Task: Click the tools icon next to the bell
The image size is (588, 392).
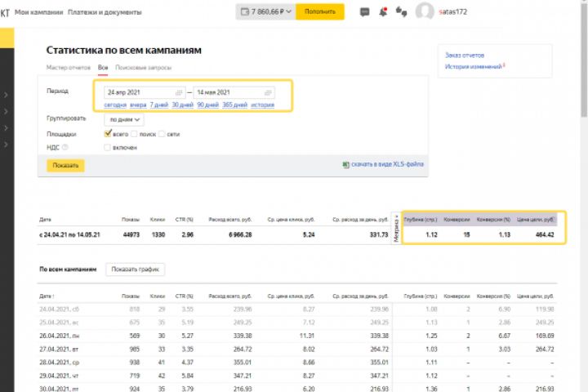Action: tap(401, 12)
